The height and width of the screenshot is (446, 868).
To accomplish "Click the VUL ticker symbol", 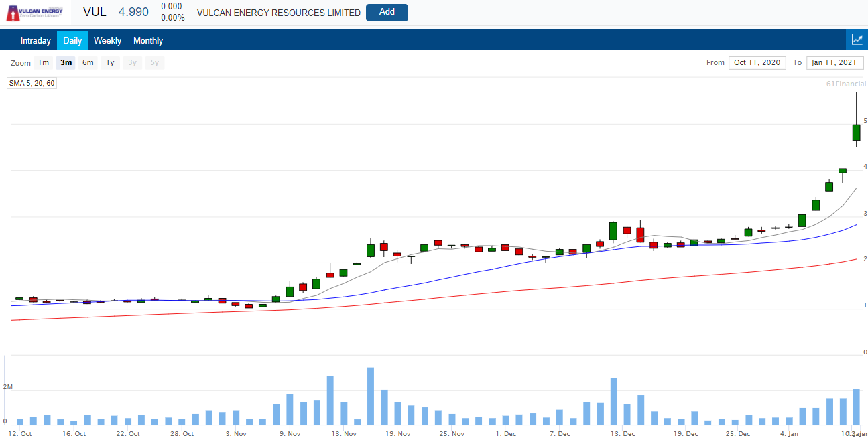I will pos(95,12).
